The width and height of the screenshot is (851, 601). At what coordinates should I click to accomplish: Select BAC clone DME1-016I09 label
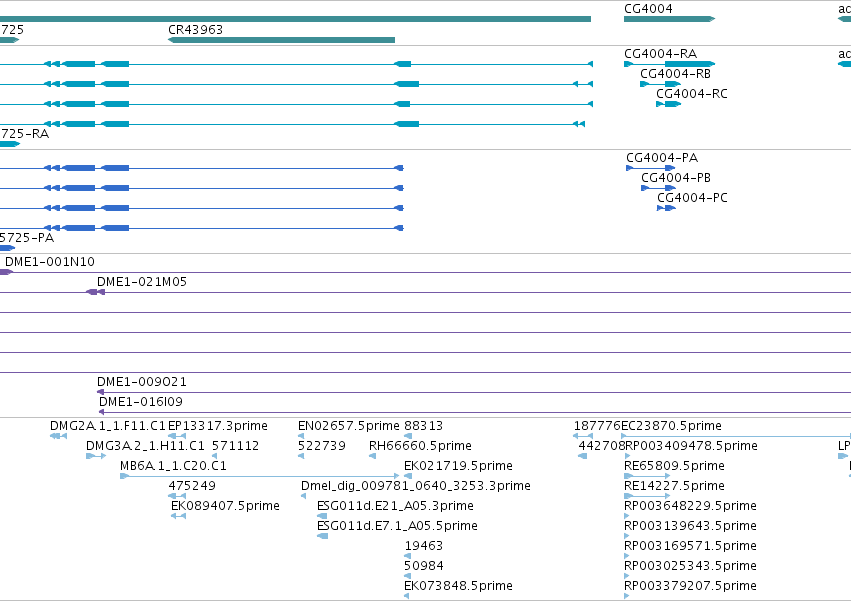[141, 402]
